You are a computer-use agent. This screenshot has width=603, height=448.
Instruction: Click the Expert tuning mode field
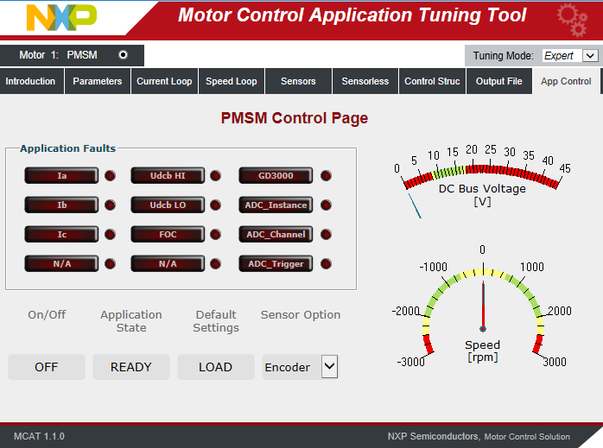click(562, 56)
